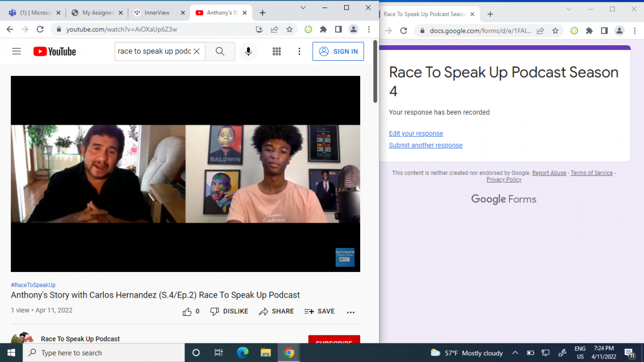Clear the YouTube search text
Viewport: 644px width, 362px height.
pos(197,51)
